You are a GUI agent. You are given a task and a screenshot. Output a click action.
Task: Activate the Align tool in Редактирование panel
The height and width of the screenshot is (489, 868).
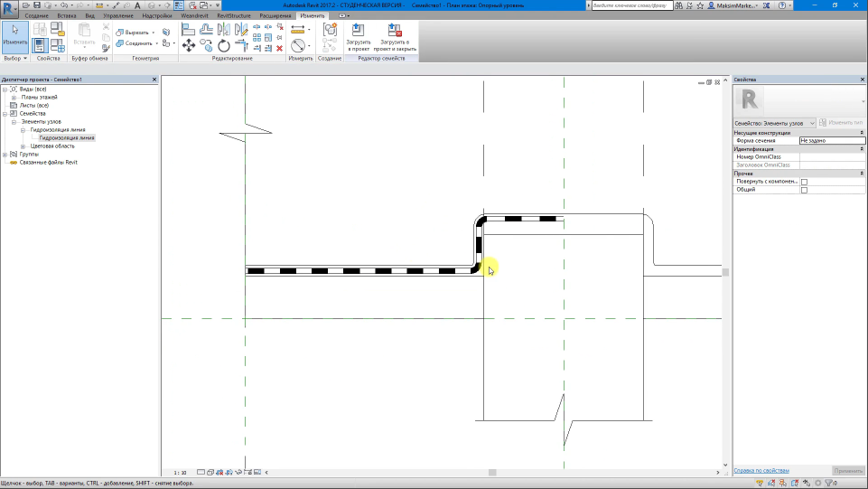pyautogui.click(x=188, y=29)
